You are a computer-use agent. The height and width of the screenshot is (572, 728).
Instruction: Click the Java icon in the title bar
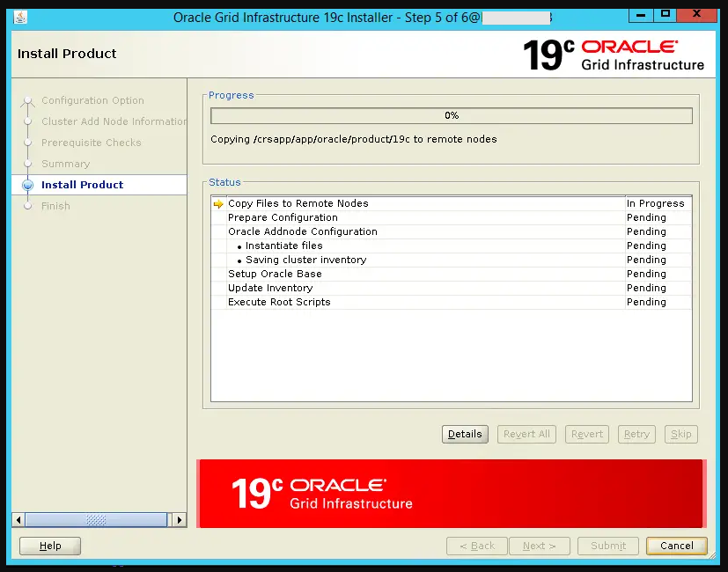pyautogui.click(x=20, y=18)
